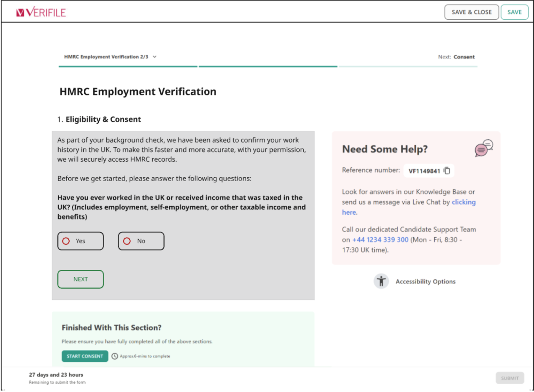
Task: Click the 'Have you ever worked in the UK' question
Action: [x=182, y=207]
